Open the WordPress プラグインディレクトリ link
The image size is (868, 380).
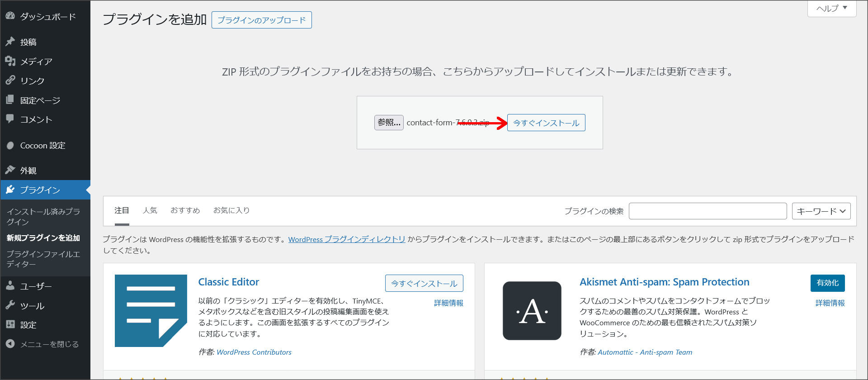(x=346, y=239)
